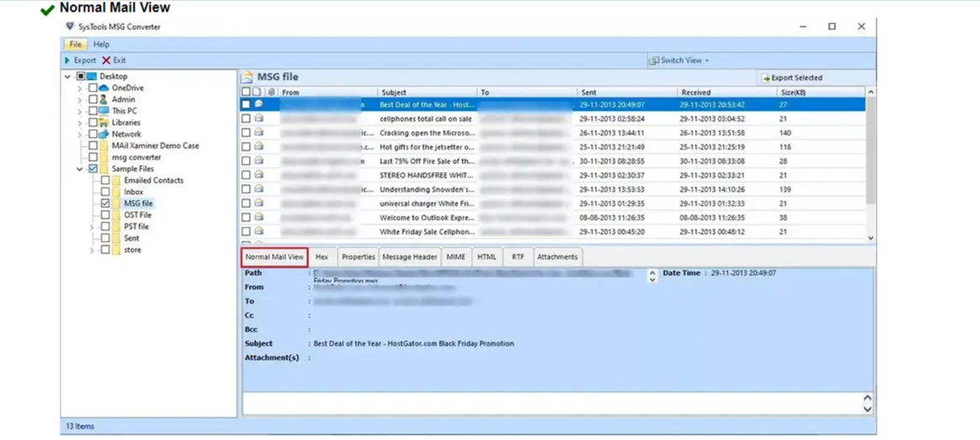The width and height of the screenshot is (980, 440).
Task: Click the This PC monitor icon
Action: 104,111
